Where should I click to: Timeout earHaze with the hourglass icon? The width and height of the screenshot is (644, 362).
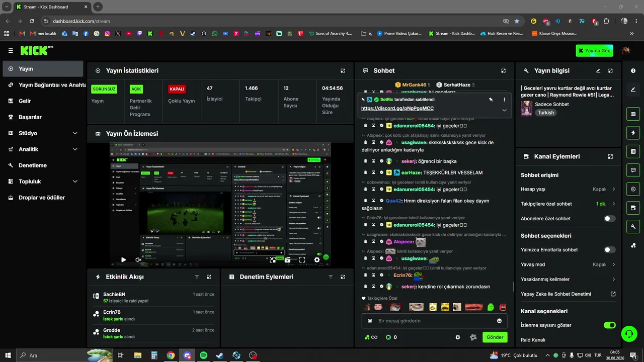pyautogui.click(x=373, y=172)
